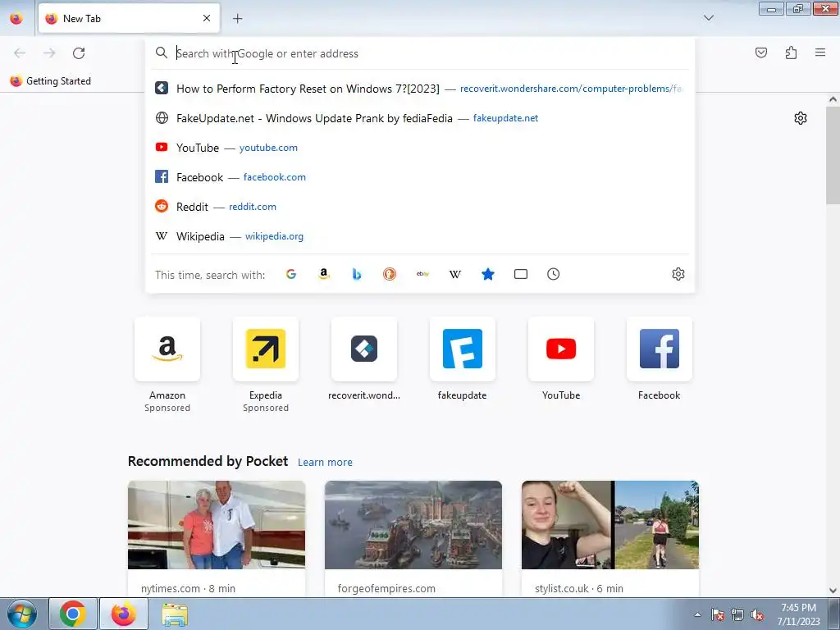Viewport: 840px width, 630px height.
Task: Click the Action Center flag tray icon
Action: point(718,614)
